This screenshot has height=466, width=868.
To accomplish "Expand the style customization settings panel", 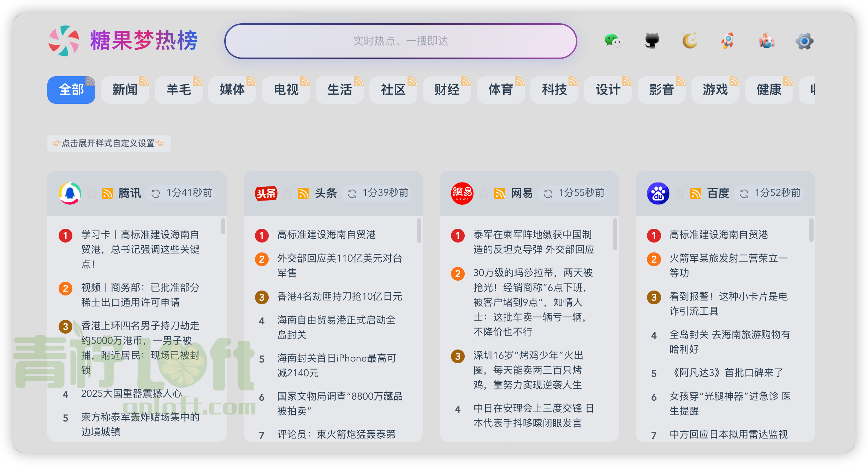I will point(108,143).
